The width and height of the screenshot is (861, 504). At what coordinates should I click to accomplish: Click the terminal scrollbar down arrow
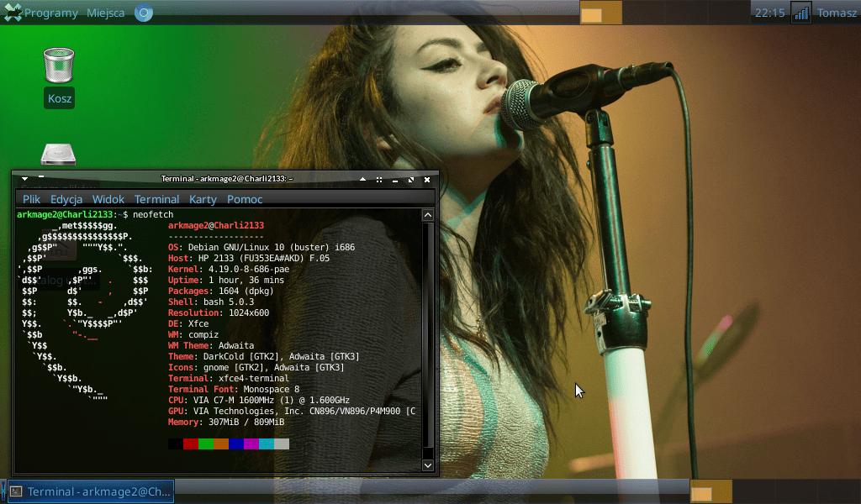pos(427,465)
